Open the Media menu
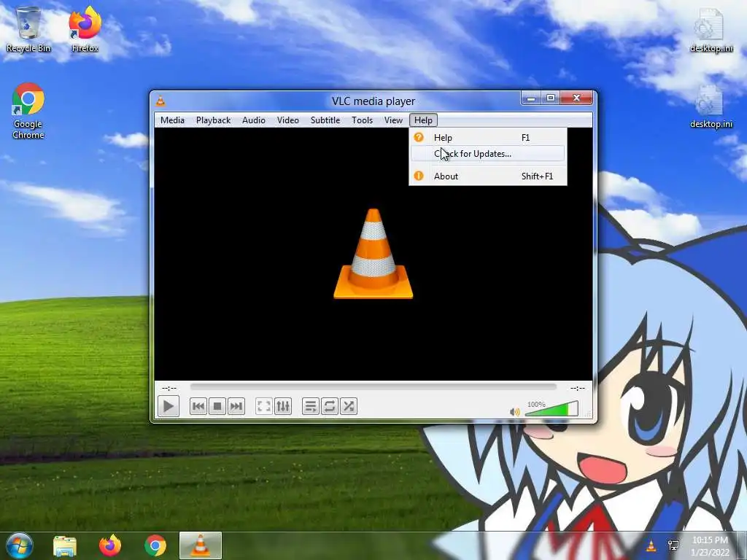This screenshot has height=560, width=747. coord(172,120)
